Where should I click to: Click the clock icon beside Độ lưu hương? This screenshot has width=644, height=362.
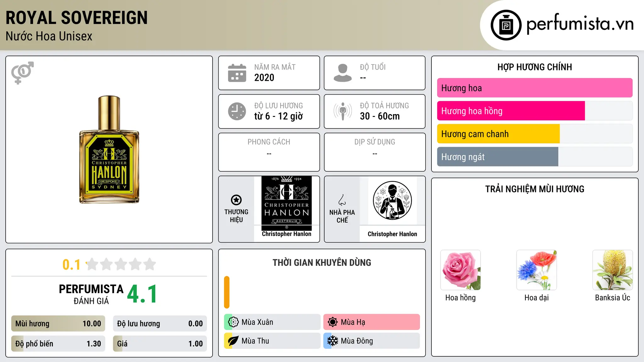pos(237,111)
